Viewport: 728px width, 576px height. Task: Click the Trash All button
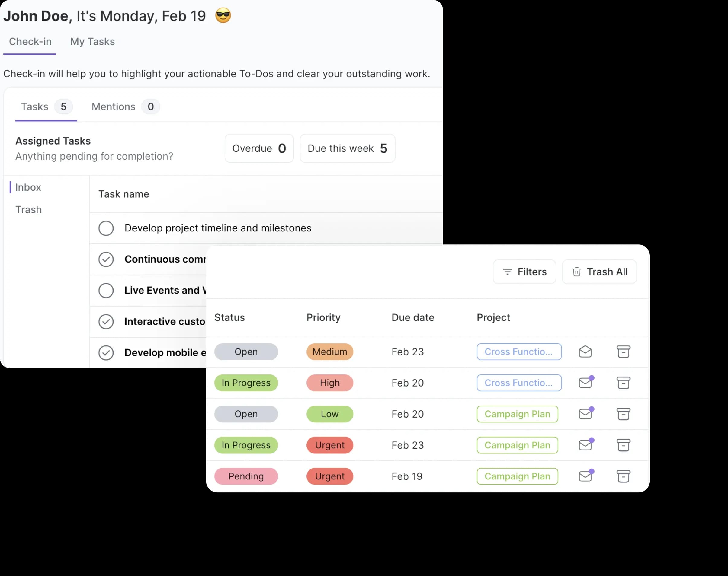point(599,272)
